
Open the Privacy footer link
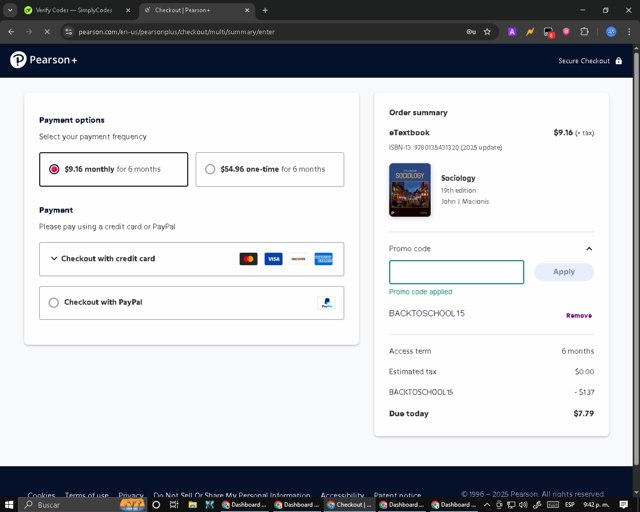[131, 495]
